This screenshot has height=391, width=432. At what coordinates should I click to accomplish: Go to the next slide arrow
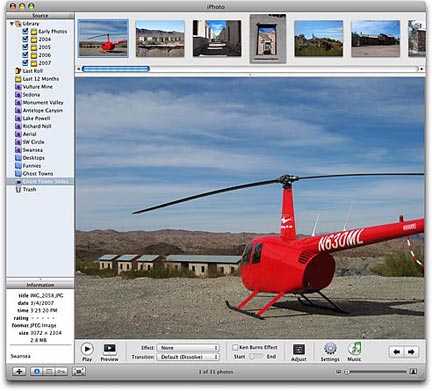coord(411,352)
